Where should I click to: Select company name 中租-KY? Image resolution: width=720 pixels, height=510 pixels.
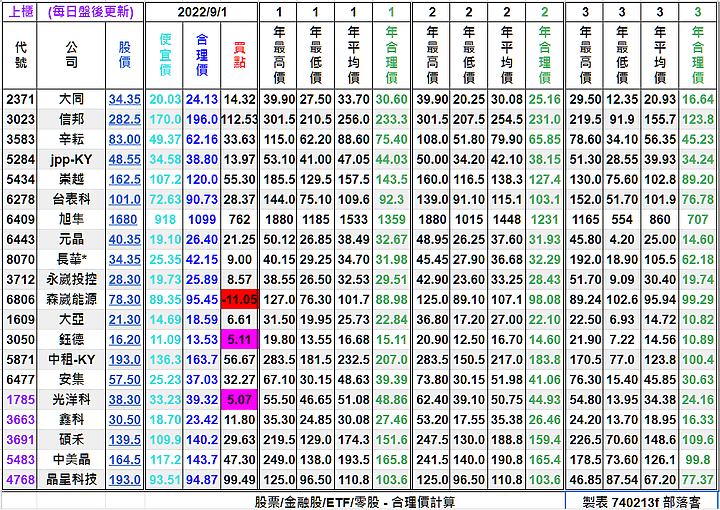point(71,359)
